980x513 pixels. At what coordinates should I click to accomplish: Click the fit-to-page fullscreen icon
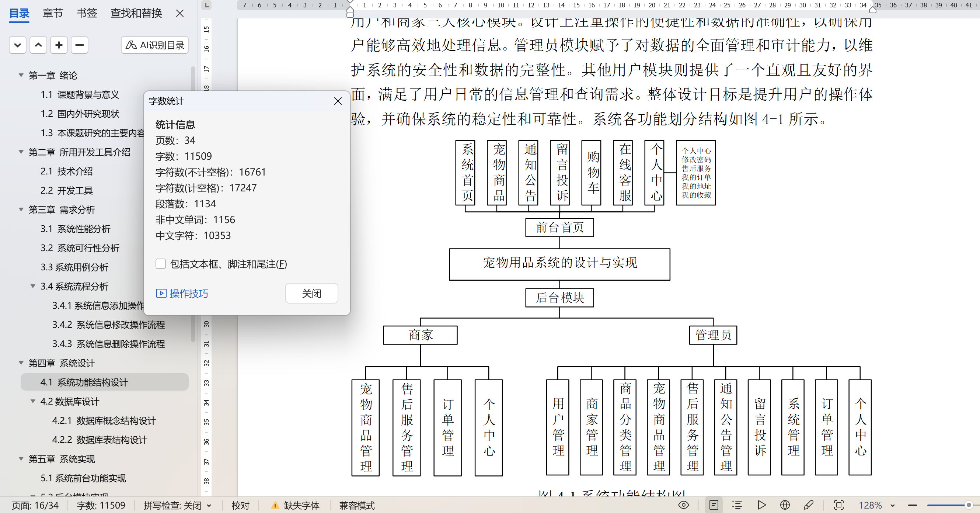pos(838,505)
